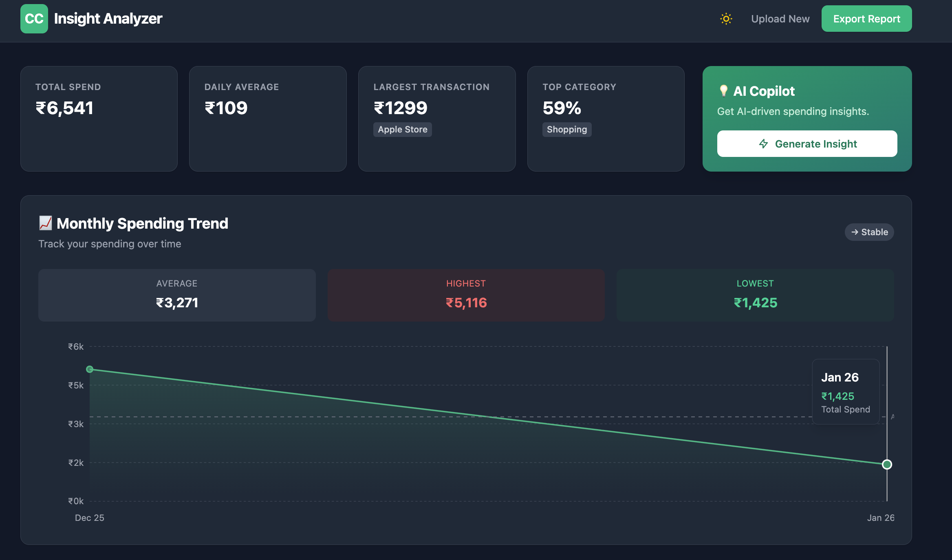Screen dimensions: 952x560
Task: Click the chart emoji beside Monthly Spending Trend
Action: 45,223
